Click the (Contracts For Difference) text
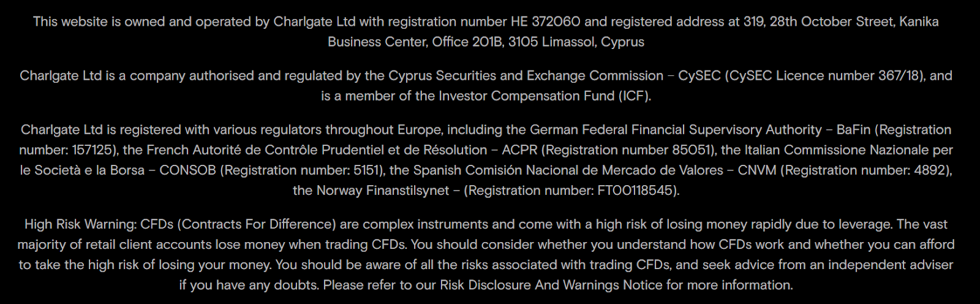Viewport: 980px width, 304px height. [x=256, y=224]
